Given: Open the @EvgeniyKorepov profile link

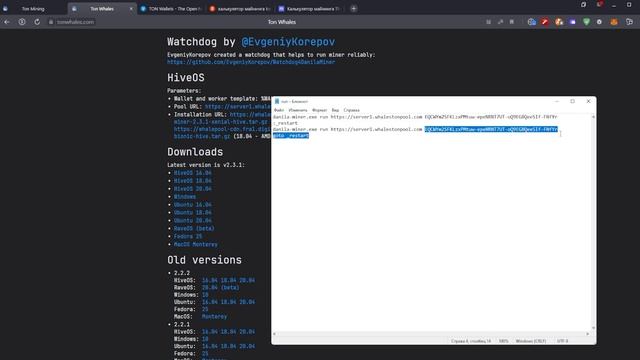Looking at the screenshot, I should tap(288, 42).
